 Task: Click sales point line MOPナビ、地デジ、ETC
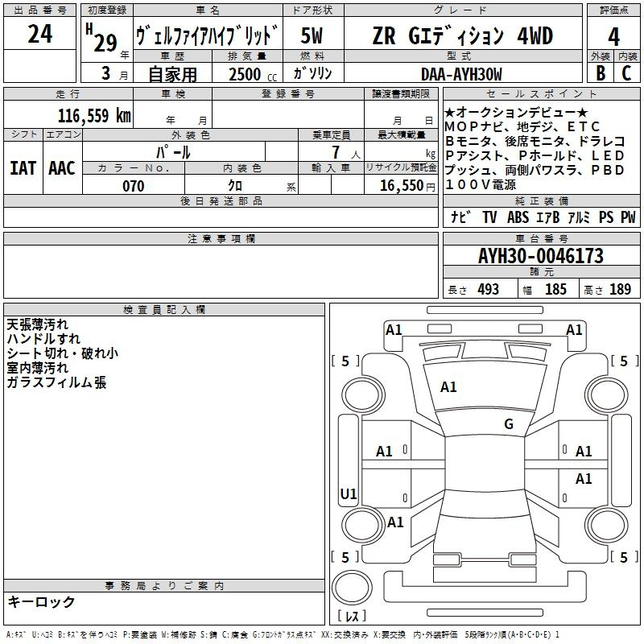522,126
